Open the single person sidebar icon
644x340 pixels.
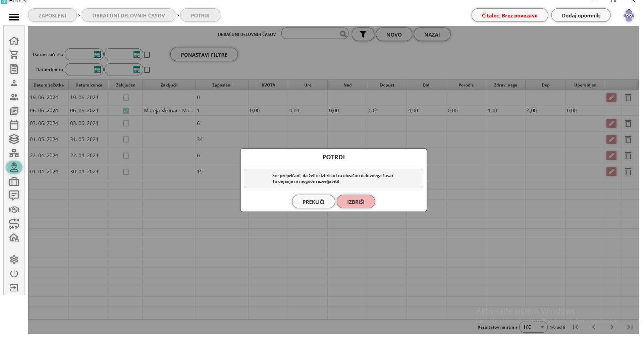14,83
